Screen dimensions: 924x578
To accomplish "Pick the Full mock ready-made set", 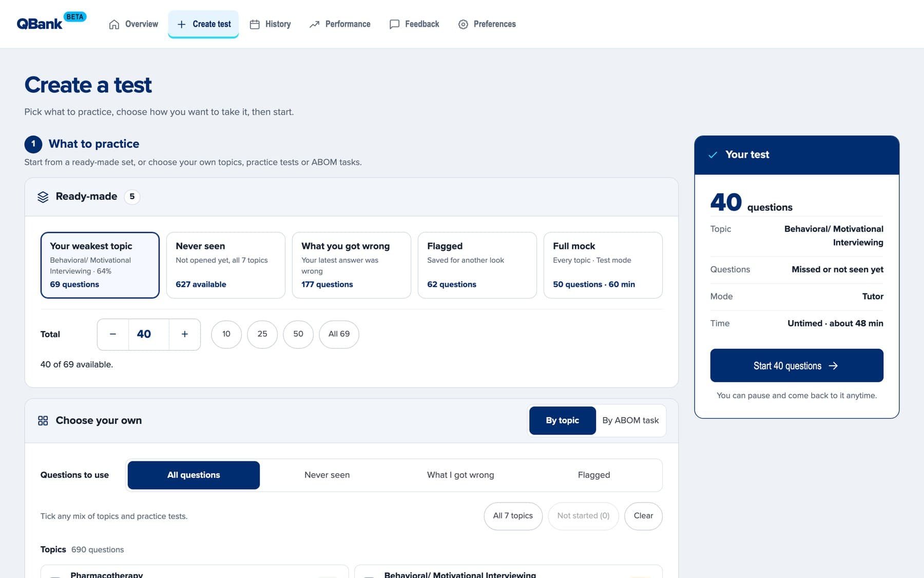I will [603, 265].
